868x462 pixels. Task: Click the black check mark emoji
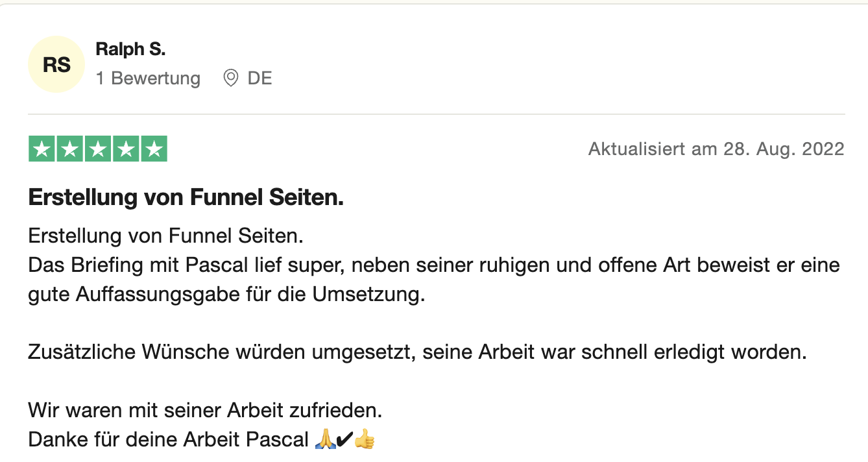[345, 441]
